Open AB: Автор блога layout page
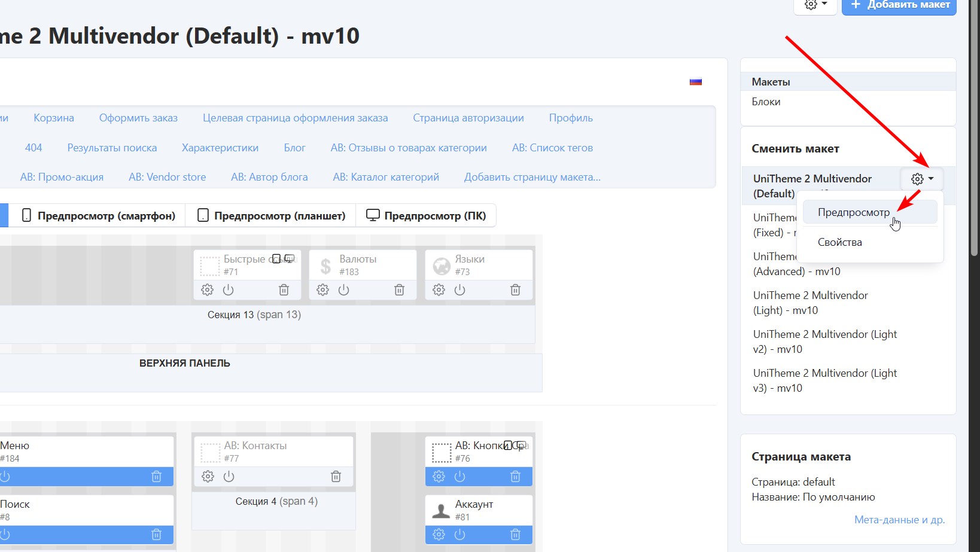Image resolution: width=980 pixels, height=552 pixels. tap(269, 177)
